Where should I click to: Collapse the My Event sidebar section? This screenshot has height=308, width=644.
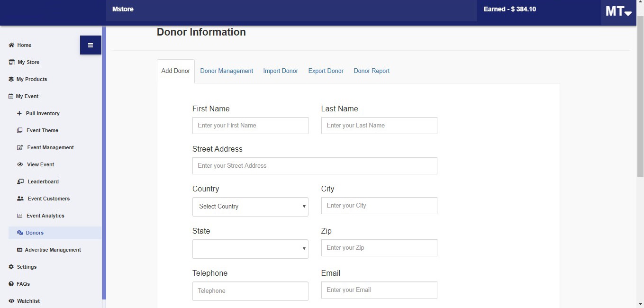27,96
